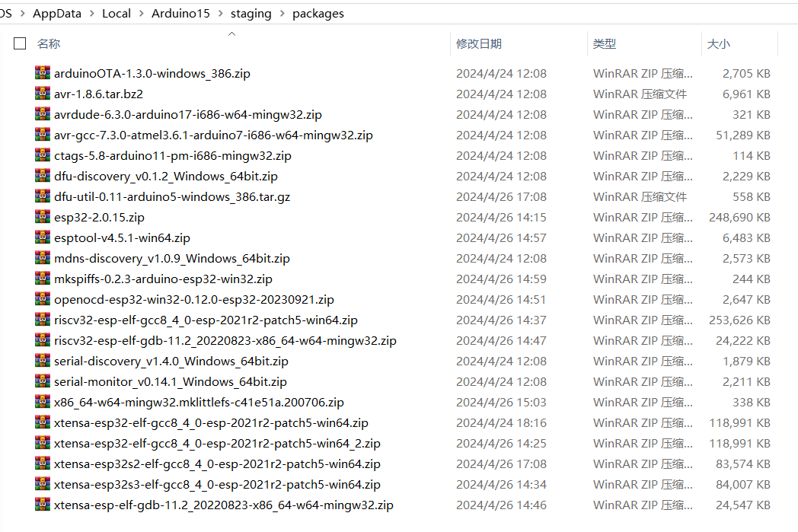Screen dimensions: 798x532
Task: Expand the chevron after Local in path
Action: tap(141, 14)
